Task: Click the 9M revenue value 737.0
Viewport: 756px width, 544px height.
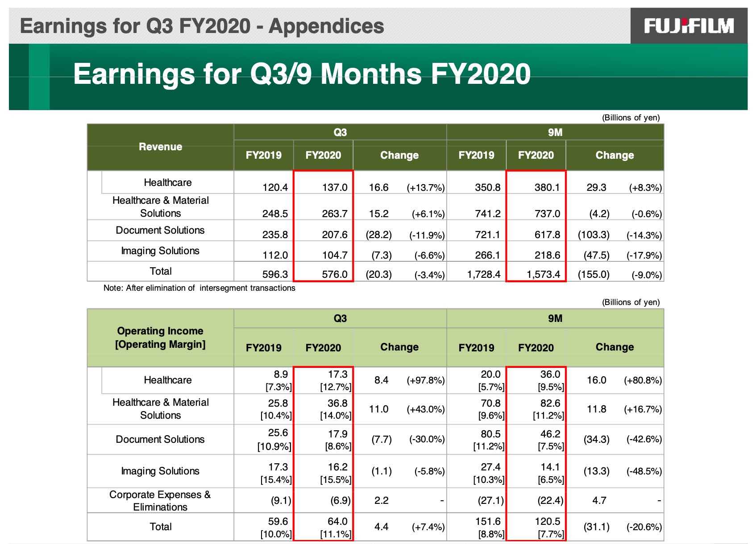Action: [547, 214]
